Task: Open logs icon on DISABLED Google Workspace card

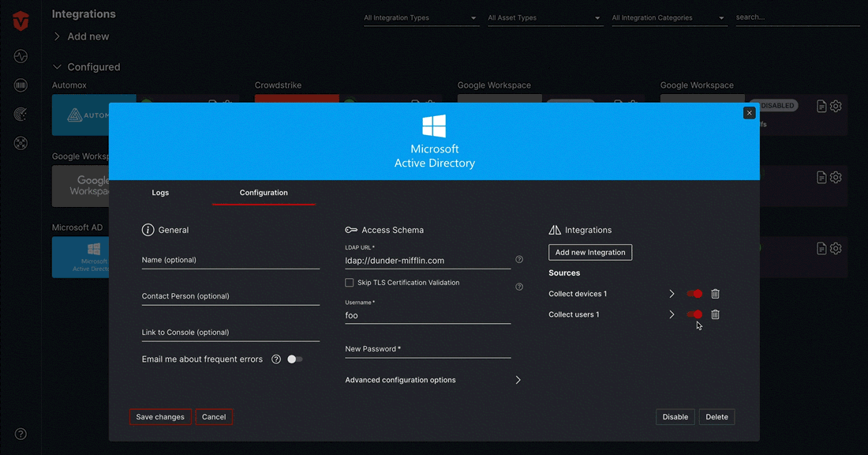Action: pos(821,106)
